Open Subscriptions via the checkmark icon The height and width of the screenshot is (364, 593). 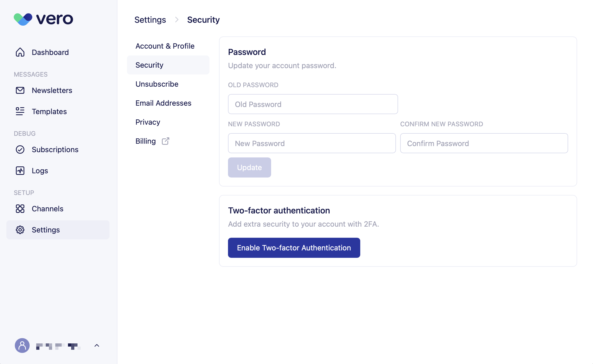pyautogui.click(x=20, y=150)
